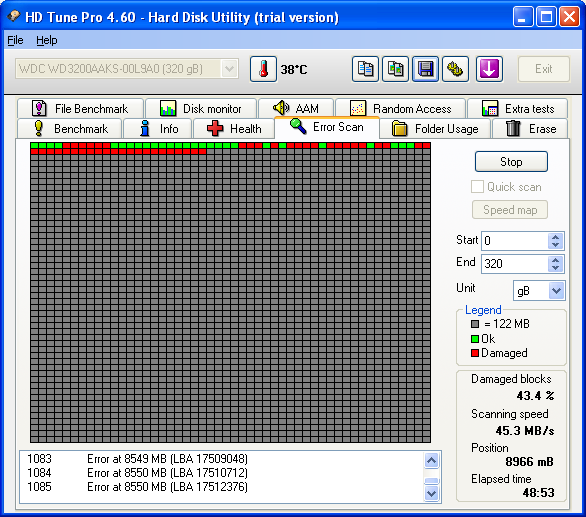Expand the Unit gB dropdown

(556, 290)
